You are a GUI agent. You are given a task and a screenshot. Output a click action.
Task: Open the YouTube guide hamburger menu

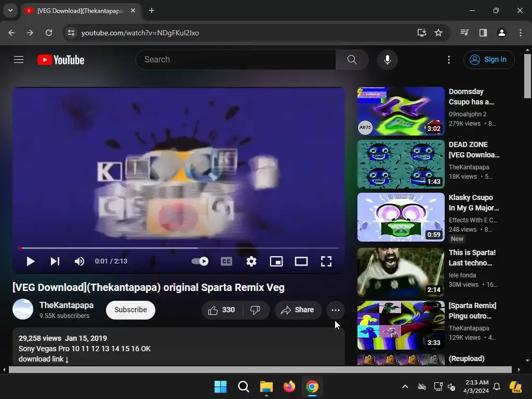pyautogui.click(x=19, y=60)
